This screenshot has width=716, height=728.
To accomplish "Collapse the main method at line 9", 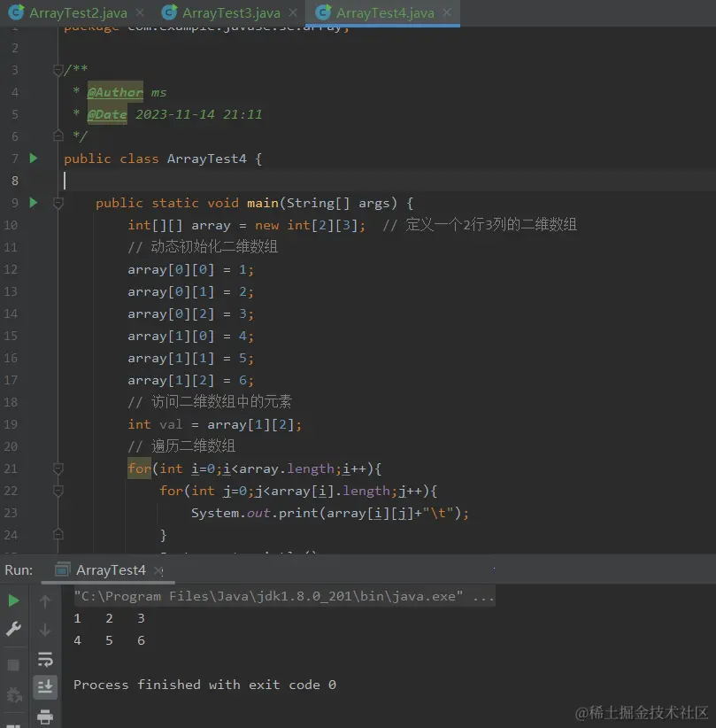I will tap(58, 203).
